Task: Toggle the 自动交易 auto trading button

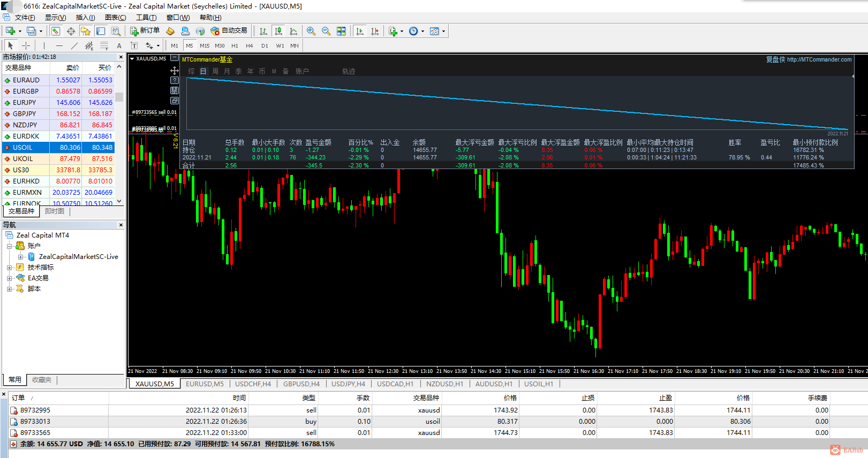Action: point(229,31)
